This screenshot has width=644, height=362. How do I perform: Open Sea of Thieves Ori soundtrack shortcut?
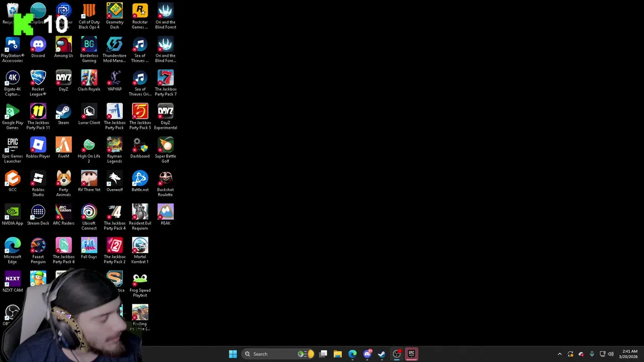(140, 83)
